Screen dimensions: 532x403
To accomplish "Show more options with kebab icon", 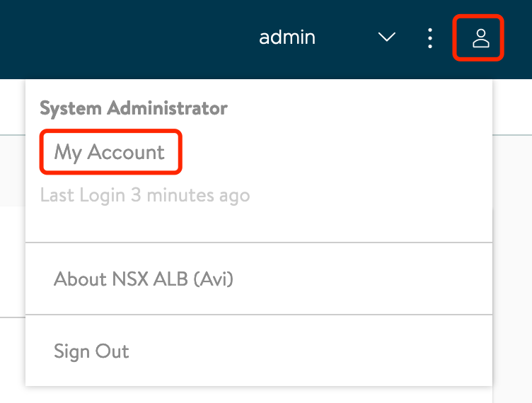I will pyautogui.click(x=430, y=38).
